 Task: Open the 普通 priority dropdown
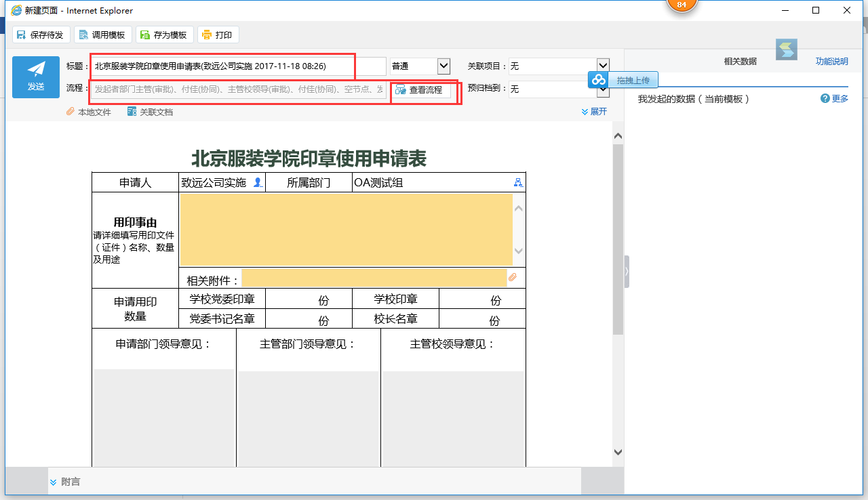click(x=420, y=66)
